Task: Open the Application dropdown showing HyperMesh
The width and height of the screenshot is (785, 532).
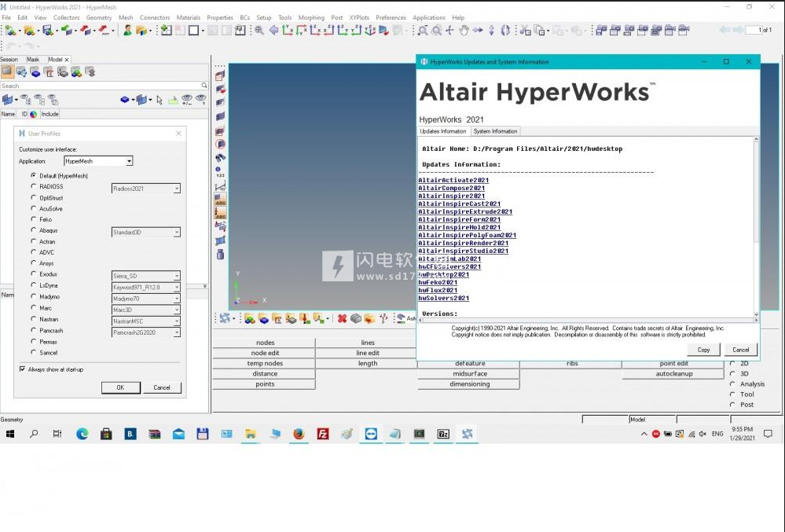Action: (98, 161)
